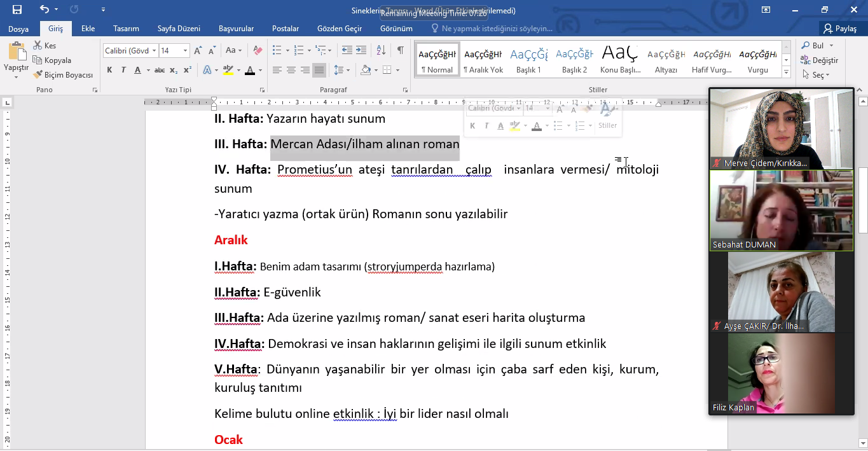This screenshot has height=451, width=868.
Task: Toggle strikethrough abc formatting
Action: 160,70
